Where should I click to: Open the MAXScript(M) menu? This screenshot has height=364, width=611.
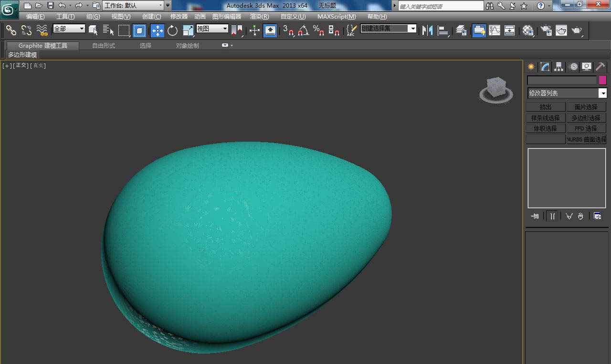click(x=337, y=17)
